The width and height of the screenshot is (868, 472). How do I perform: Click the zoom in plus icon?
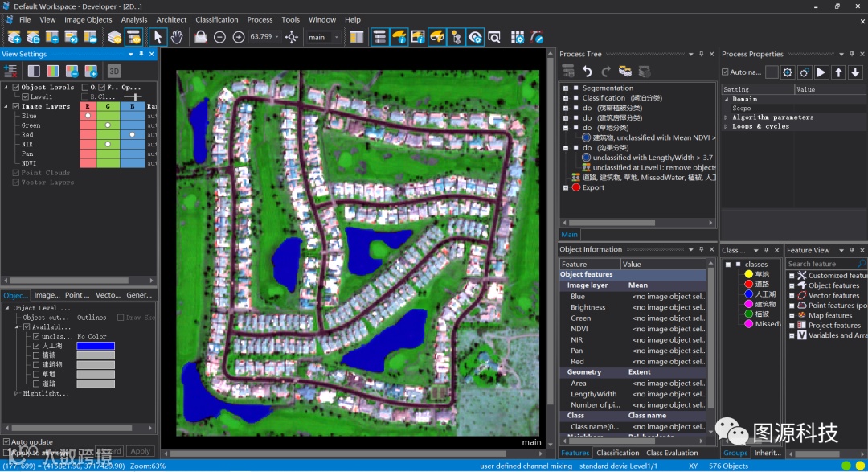239,37
